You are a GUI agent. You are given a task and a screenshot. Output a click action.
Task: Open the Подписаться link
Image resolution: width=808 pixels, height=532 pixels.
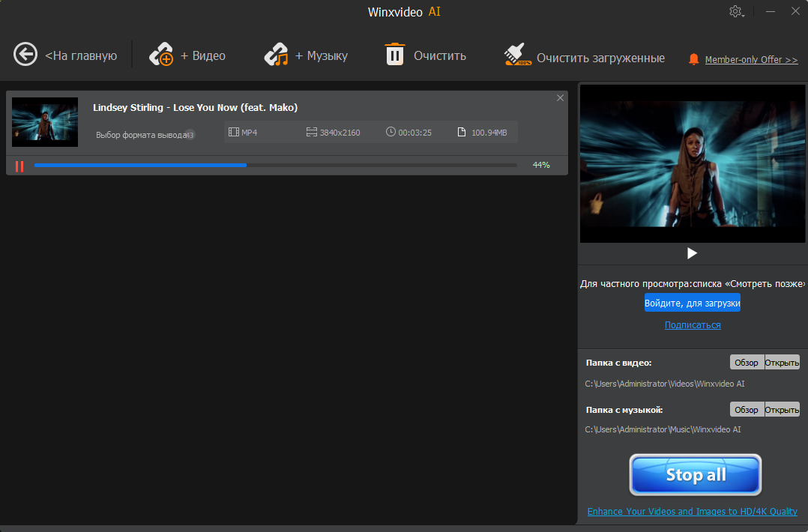693,325
